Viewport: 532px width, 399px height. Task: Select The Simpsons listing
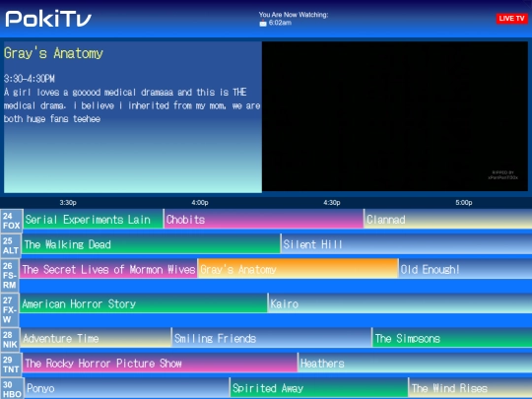tap(452, 338)
